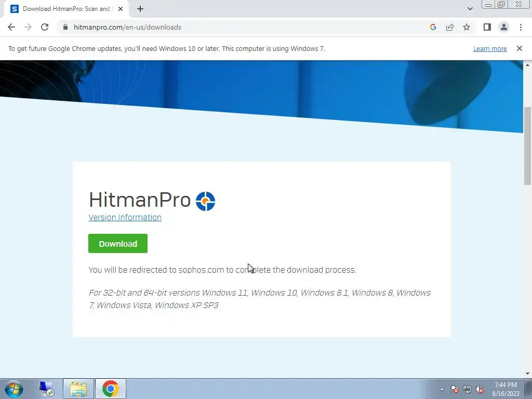Click the scrollbar down arrow
Viewport: 532px width, 399px height.
point(527,374)
